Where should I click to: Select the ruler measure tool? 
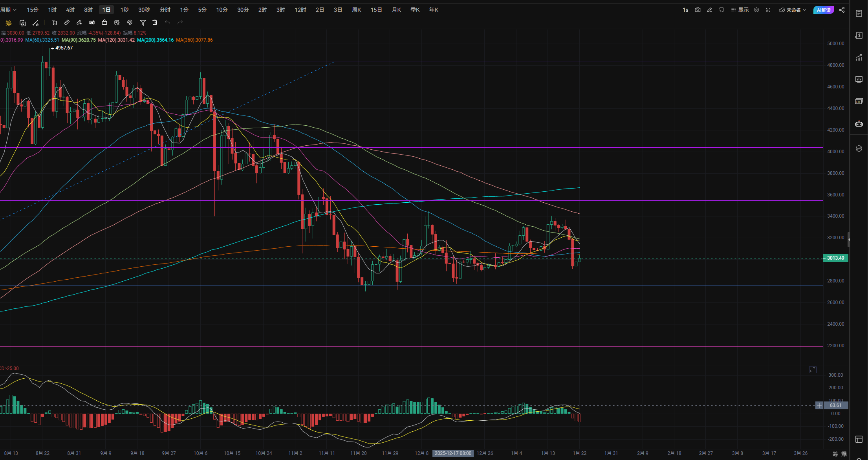pos(67,23)
